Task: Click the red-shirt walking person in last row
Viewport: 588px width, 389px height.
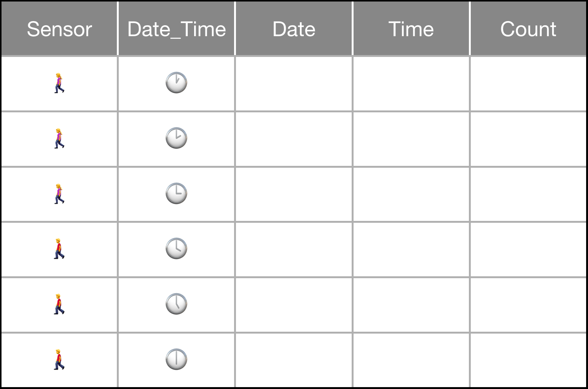Action: tap(59, 360)
